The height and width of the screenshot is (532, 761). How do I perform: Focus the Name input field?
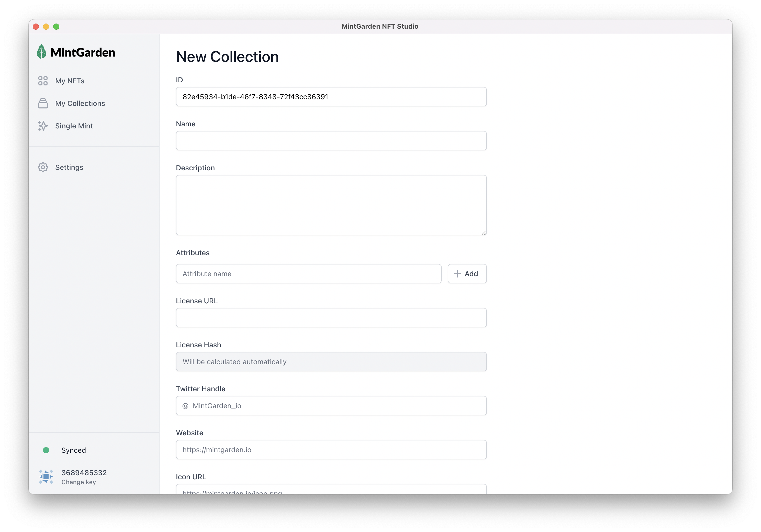click(x=331, y=140)
